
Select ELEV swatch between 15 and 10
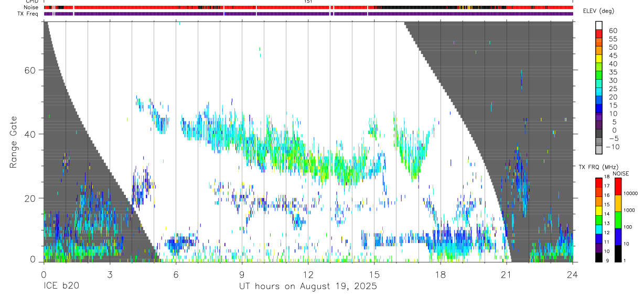point(599,108)
